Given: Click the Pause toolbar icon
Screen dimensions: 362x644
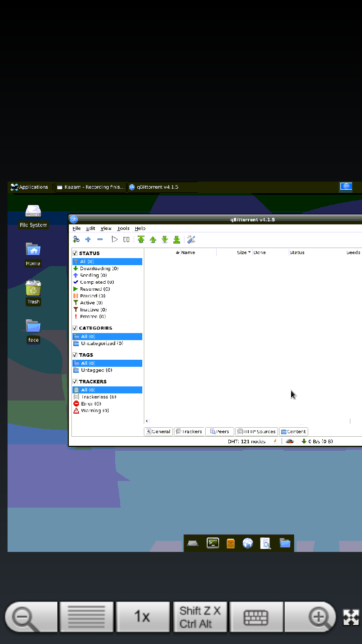Looking at the screenshot, I should point(126,239).
